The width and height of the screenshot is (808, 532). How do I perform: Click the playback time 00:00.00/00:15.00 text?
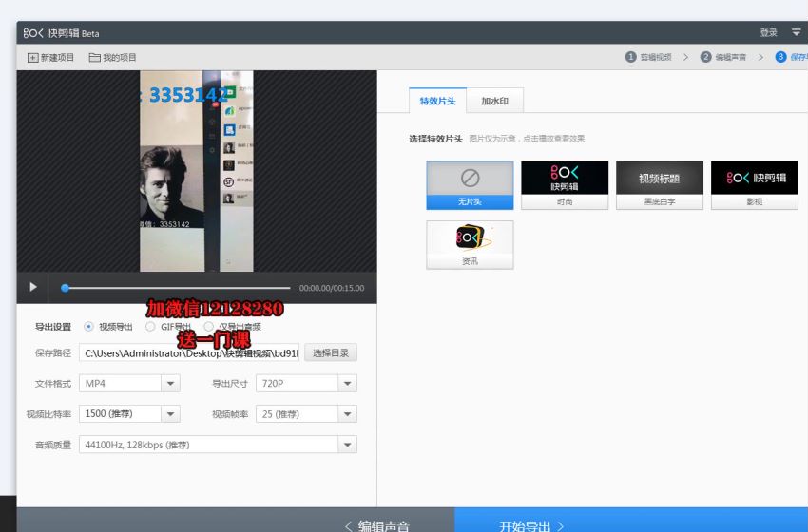(332, 288)
